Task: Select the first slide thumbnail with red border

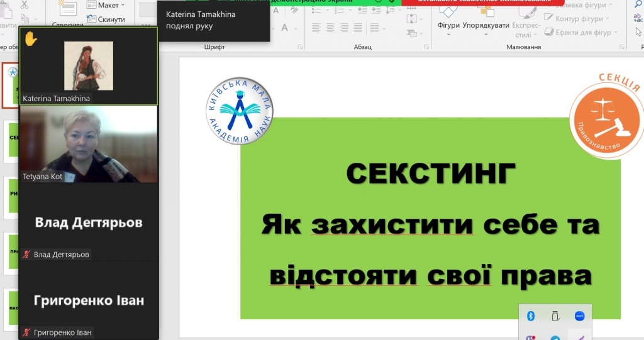Action: (10, 86)
